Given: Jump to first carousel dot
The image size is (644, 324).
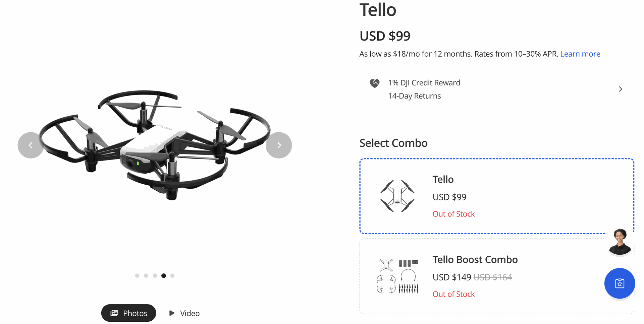Looking at the screenshot, I should coord(137,275).
